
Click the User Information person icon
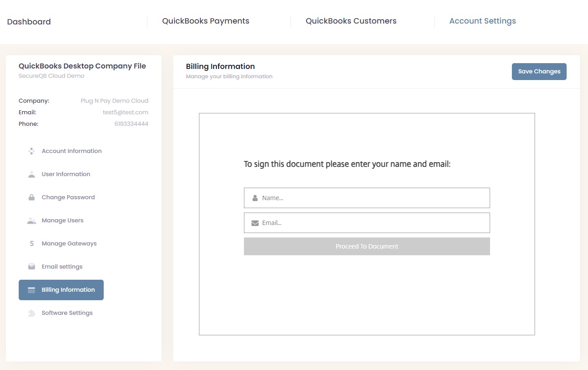(31, 174)
